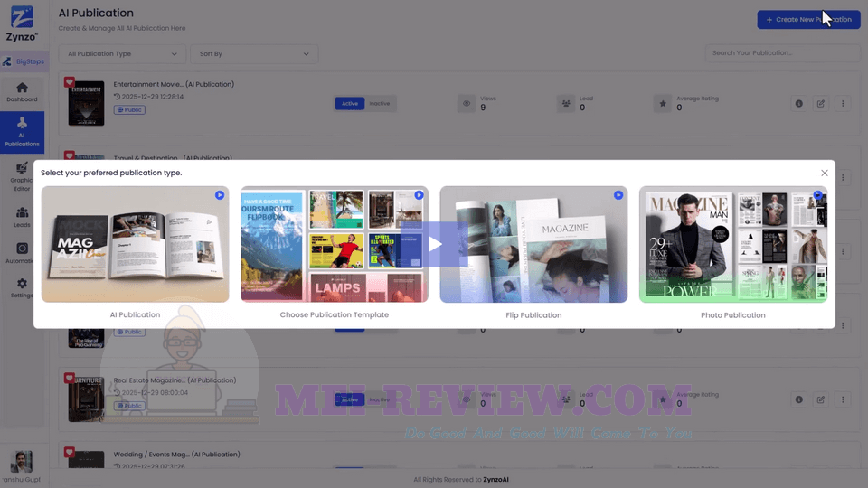Open Automation in the sidebar
The image size is (868, 488).
(22, 253)
